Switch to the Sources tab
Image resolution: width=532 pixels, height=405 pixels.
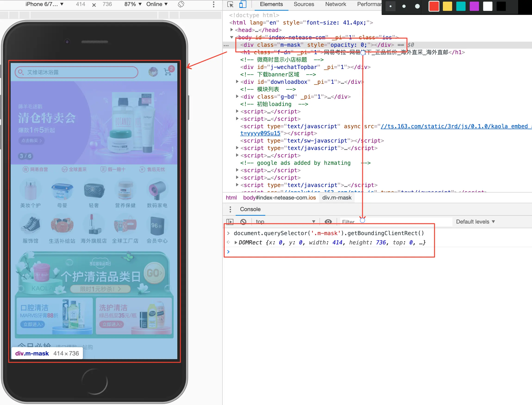(304, 4)
